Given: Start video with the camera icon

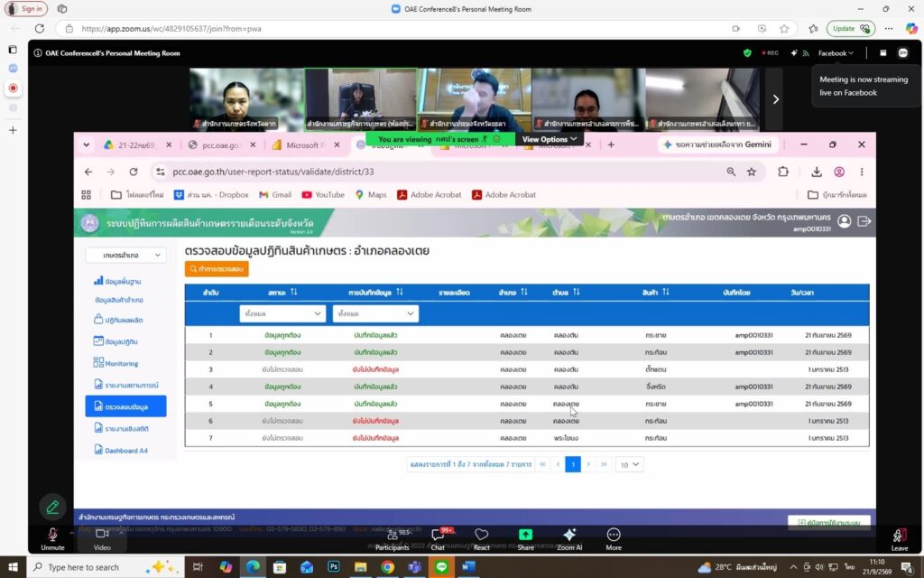Looking at the screenshot, I should pyautogui.click(x=102, y=538).
